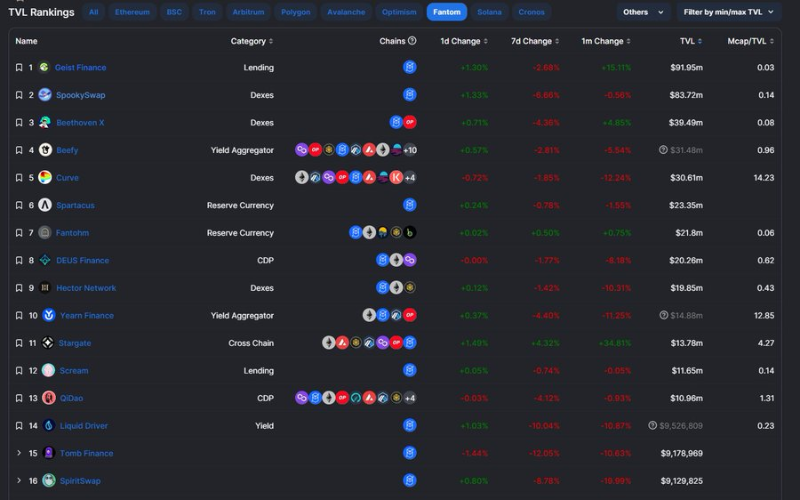The height and width of the screenshot is (500, 800).
Task: Click the help icon beside Chains header
Action: (412, 41)
